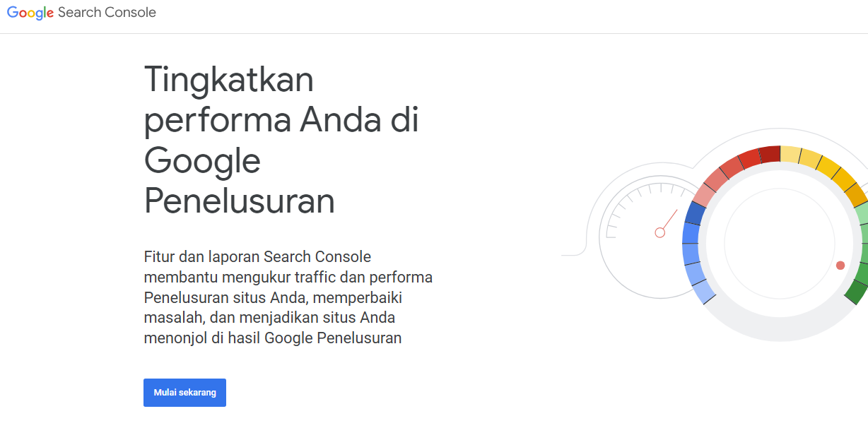This screenshot has width=868, height=428.
Task: Click the red speedometer needle
Action: click(x=669, y=219)
